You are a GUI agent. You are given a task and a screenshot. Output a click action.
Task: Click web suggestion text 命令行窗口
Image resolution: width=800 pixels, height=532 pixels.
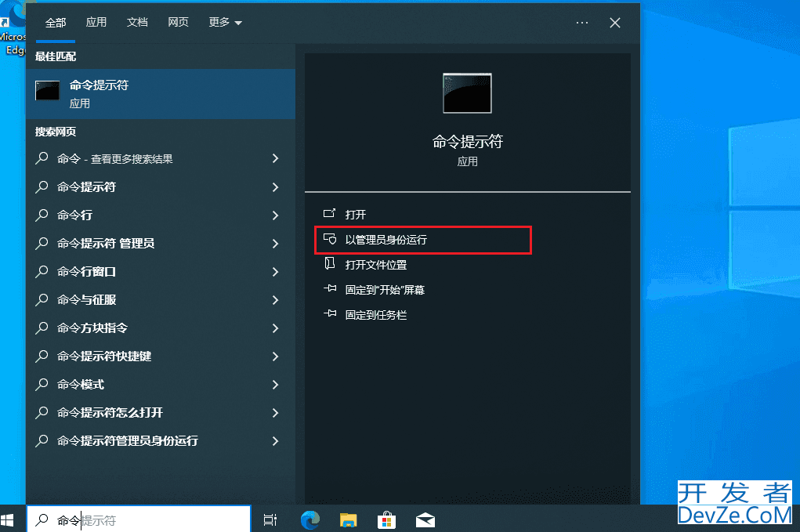[86, 272]
